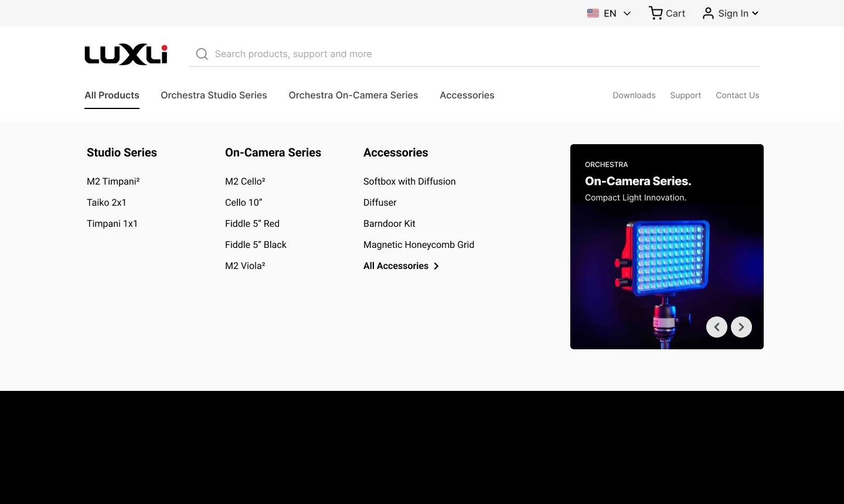Show next promo slide
Viewport: 844px width, 504px height.
tap(741, 327)
